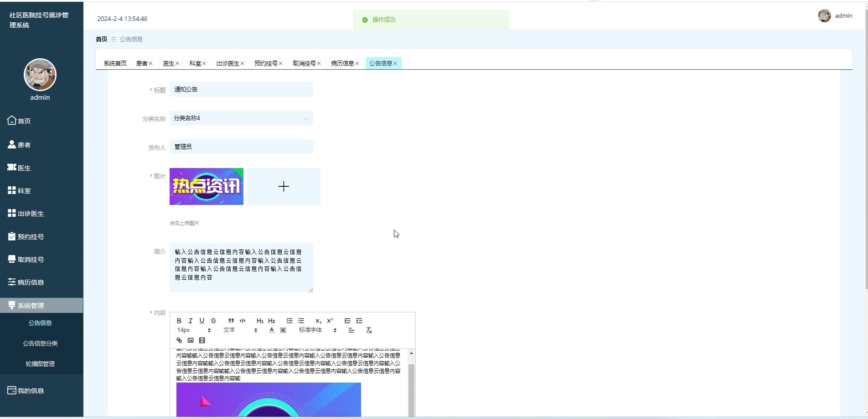The image size is (868, 419).
Task: Open 首页 in the sidebar
Action: [x=41, y=121]
